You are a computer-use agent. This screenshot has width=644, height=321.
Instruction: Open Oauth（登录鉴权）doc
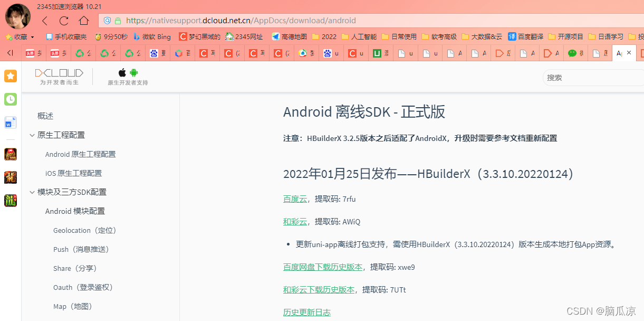(x=83, y=287)
